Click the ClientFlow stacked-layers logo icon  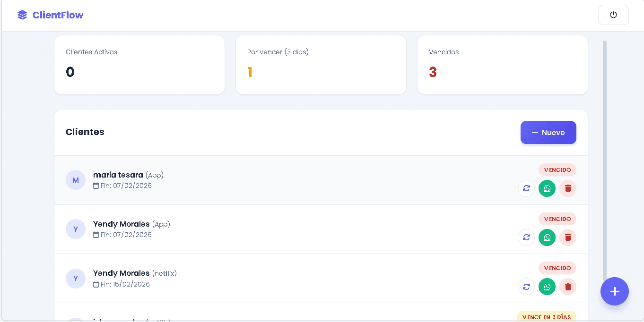click(x=22, y=15)
